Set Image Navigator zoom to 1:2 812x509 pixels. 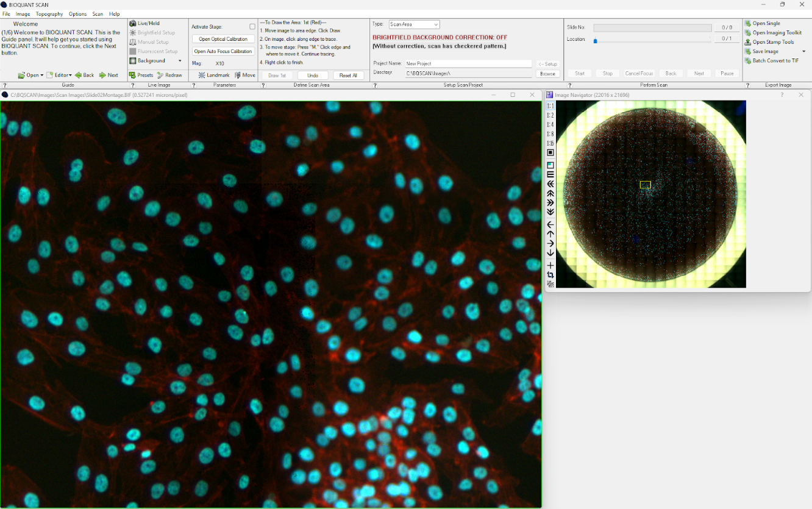click(550, 115)
